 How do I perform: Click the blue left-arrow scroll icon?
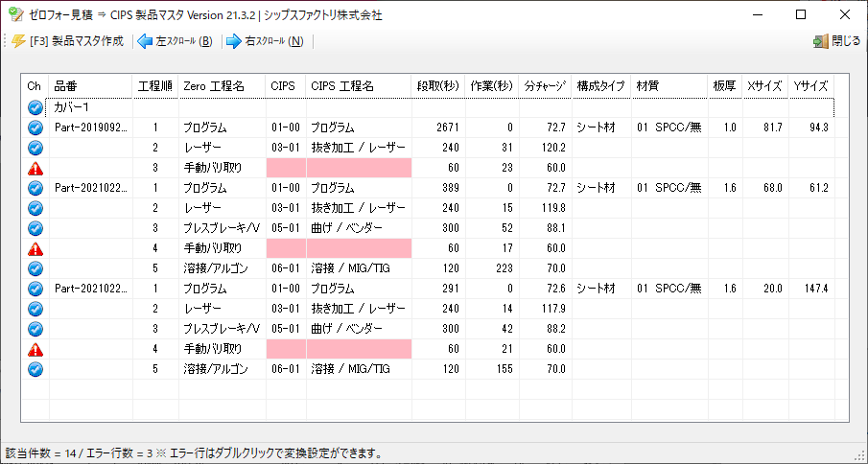145,41
